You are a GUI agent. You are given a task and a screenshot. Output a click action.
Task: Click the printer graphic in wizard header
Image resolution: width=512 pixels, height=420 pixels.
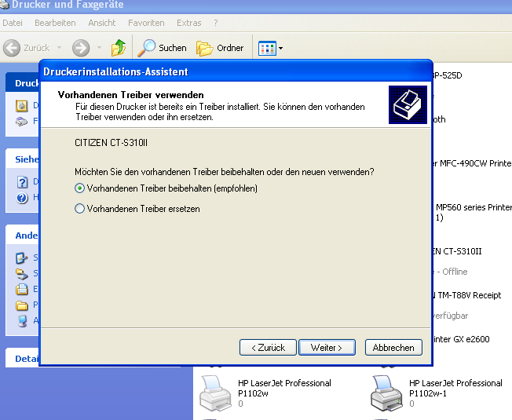click(x=408, y=104)
